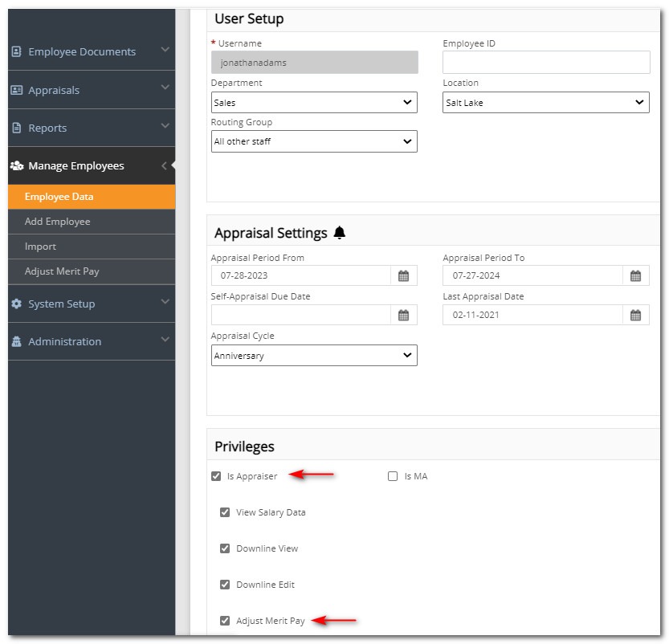
Task: Select the Import menu item
Action: coord(40,246)
